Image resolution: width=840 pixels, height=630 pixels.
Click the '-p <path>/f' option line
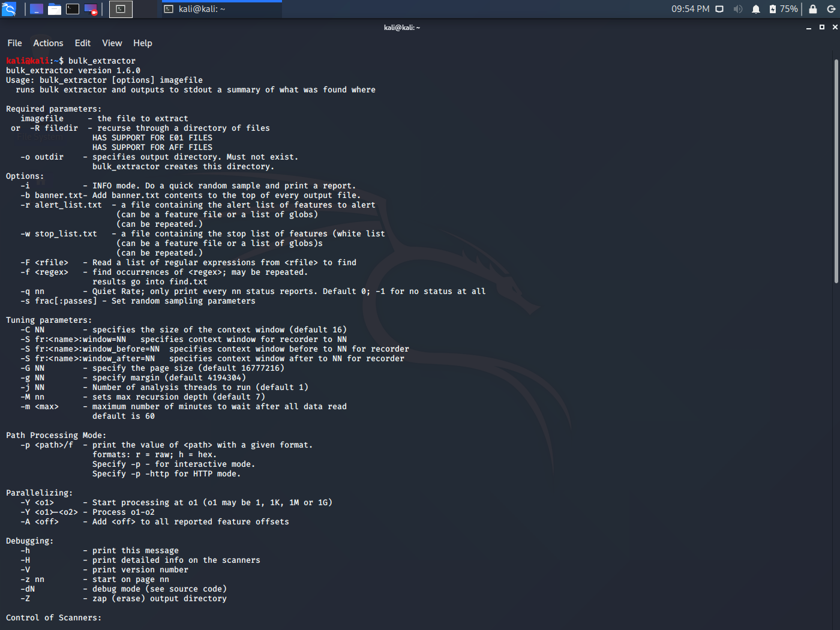(167, 445)
